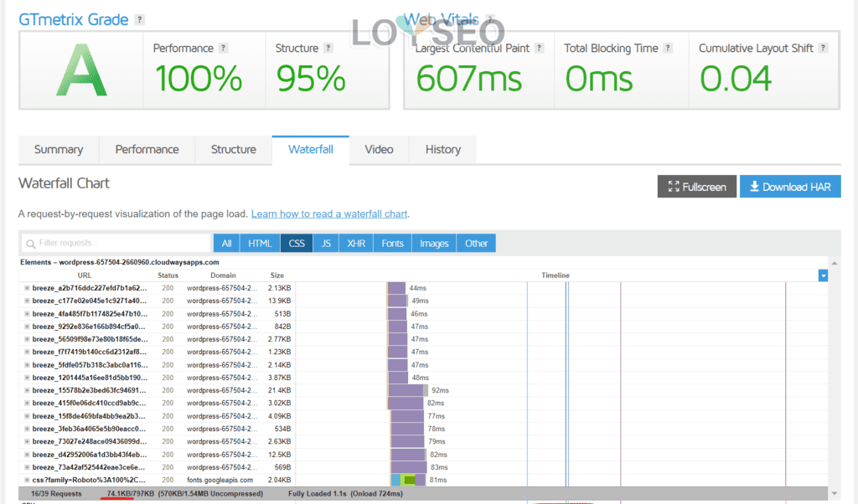Click the Domain column header
Image resolution: width=858 pixels, height=504 pixels.
click(x=223, y=275)
